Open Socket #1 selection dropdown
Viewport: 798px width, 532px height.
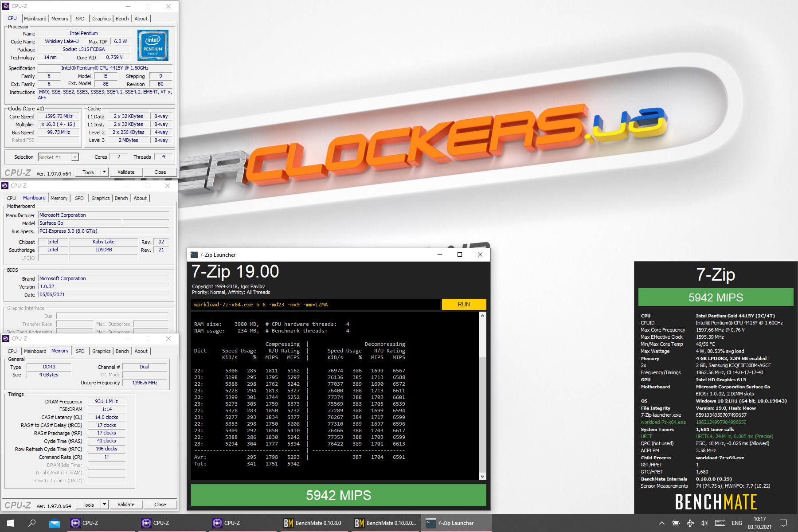point(58,157)
